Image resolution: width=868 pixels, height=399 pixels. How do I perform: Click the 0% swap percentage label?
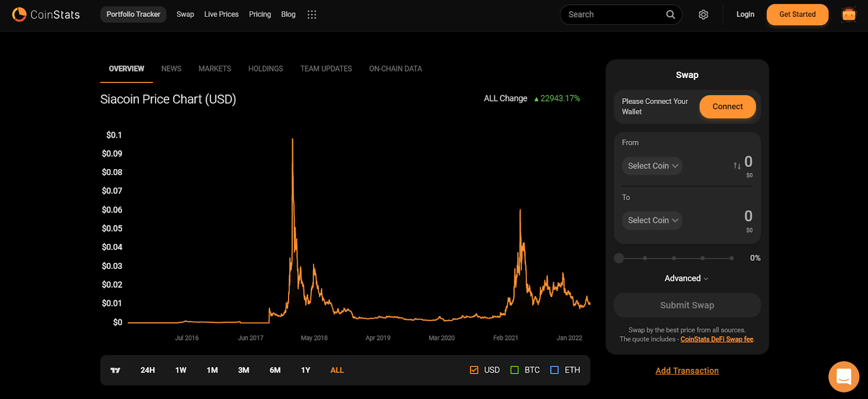pyautogui.click(x=755, y=258)
